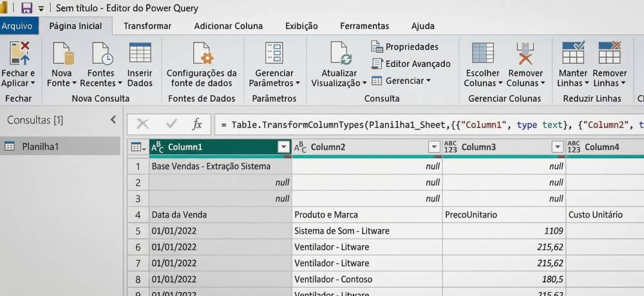Open the Column2 filter dropdown
The height and width of the screenshot is (296, 644).
(434, 147)
